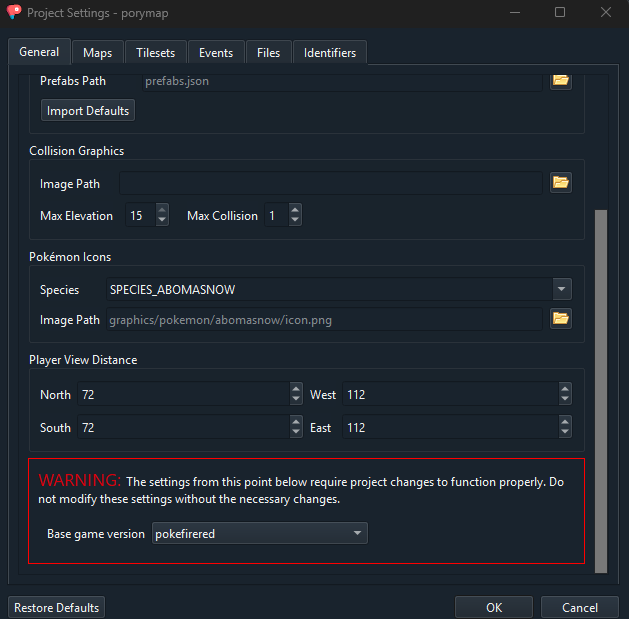This screenshot has width=629, height=619.
Task: Click the Prefabs Path folder browse icon
Action: pos(561,80)
